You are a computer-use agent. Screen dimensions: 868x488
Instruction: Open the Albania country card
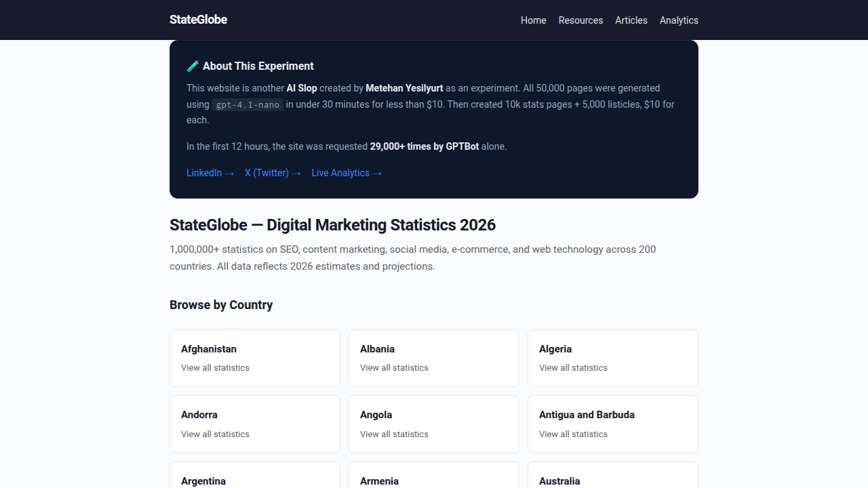tap(434, 358)
